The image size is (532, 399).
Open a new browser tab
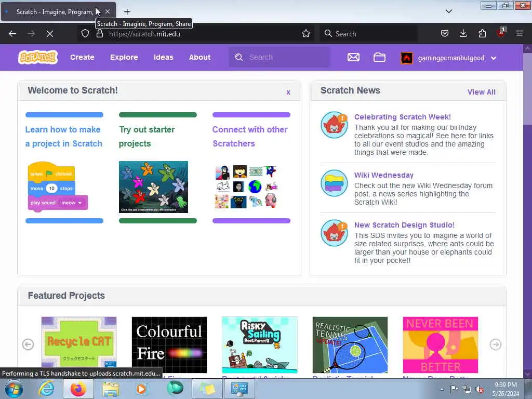point(127,12)
